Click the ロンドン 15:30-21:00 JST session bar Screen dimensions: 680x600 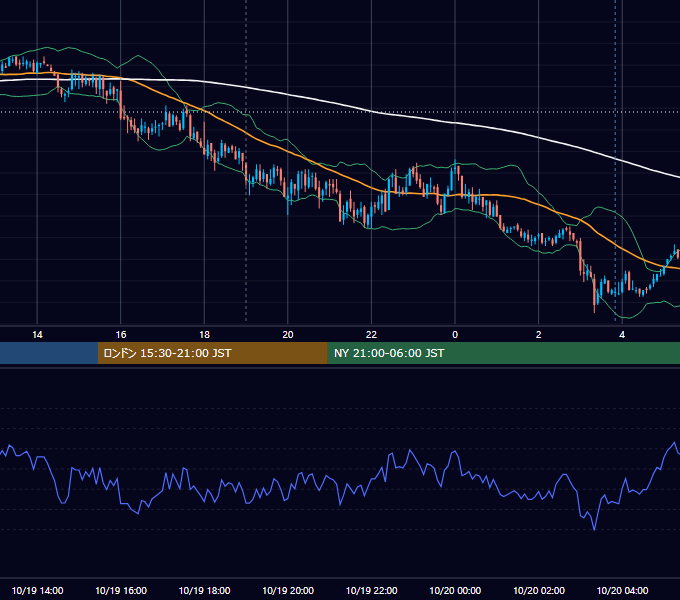pos(212,353)
